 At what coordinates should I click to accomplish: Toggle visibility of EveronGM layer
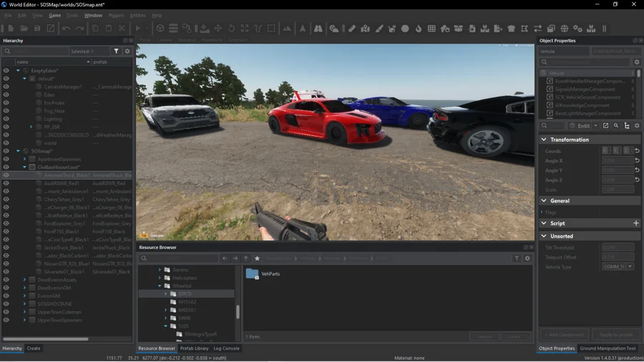tap(6, 296)
